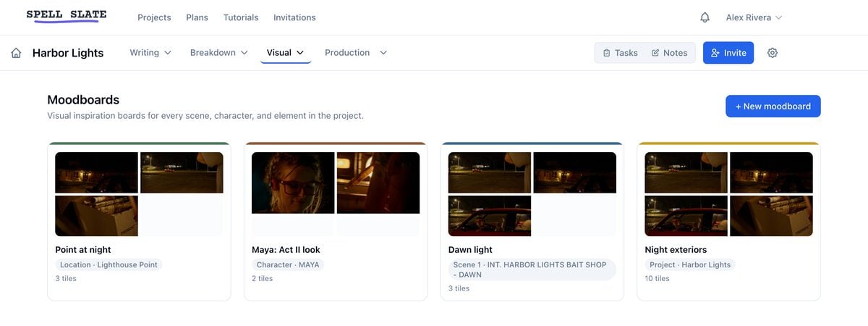Open the Dawn light moodboard

pyautogui.click(x=532, y=221)
